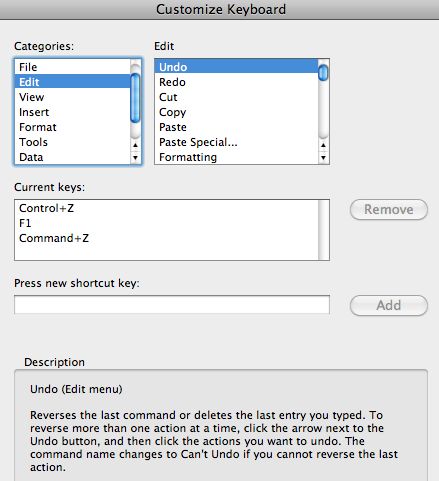Choose the Redo command
Viewport: 439px width, 481px height.
[236, 82]
